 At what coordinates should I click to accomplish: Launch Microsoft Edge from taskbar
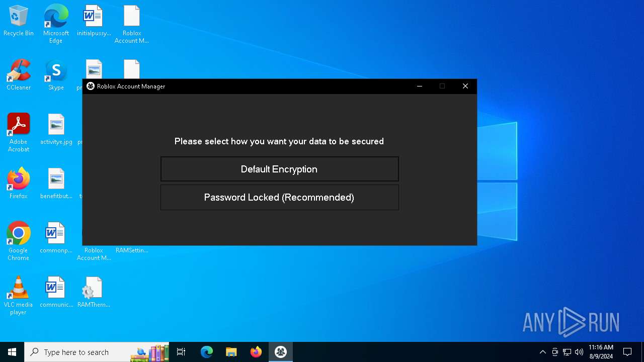tap(207, 352)
